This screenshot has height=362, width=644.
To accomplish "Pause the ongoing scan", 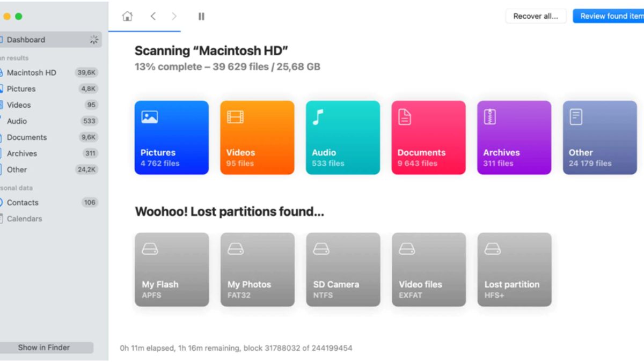I will [201, 16].
